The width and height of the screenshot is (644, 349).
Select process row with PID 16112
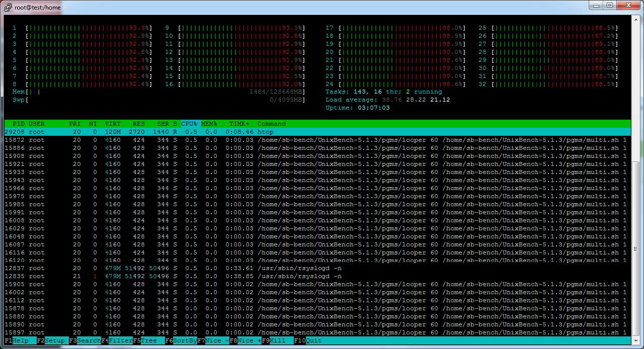click(317, 300)
